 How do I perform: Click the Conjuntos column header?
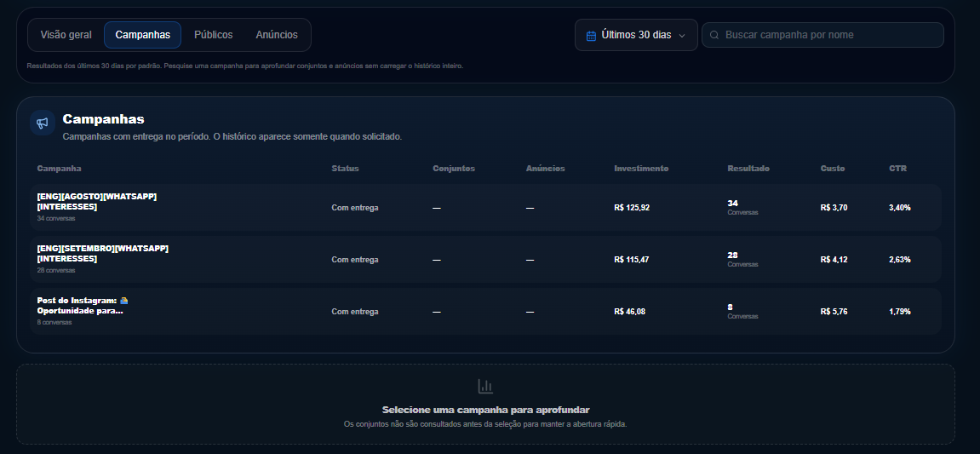coord(454,169)
